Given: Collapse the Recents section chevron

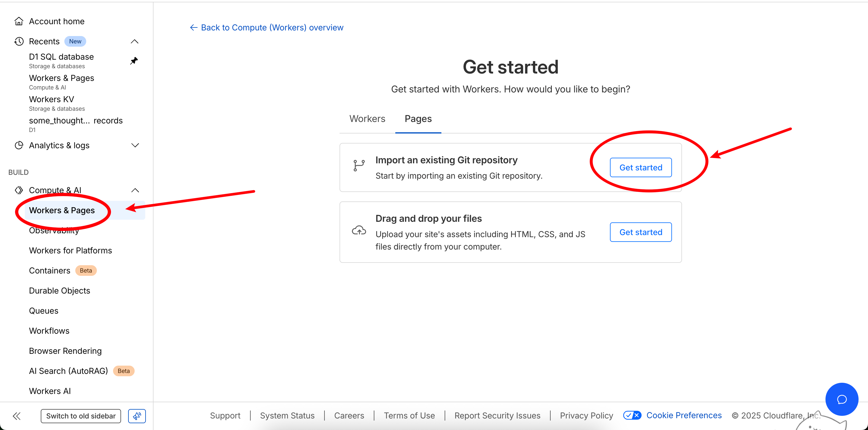Looking at the screenshot, I should click(134, 41).
